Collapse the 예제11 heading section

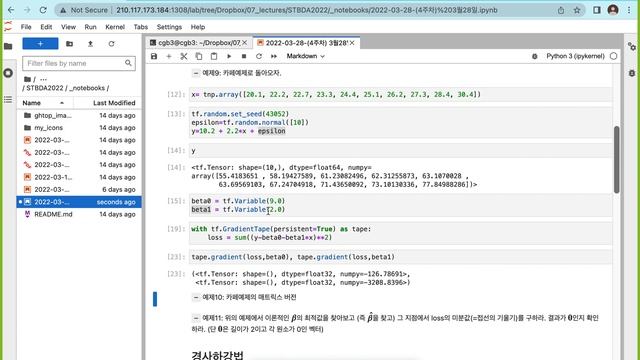[x=196, y=318]
